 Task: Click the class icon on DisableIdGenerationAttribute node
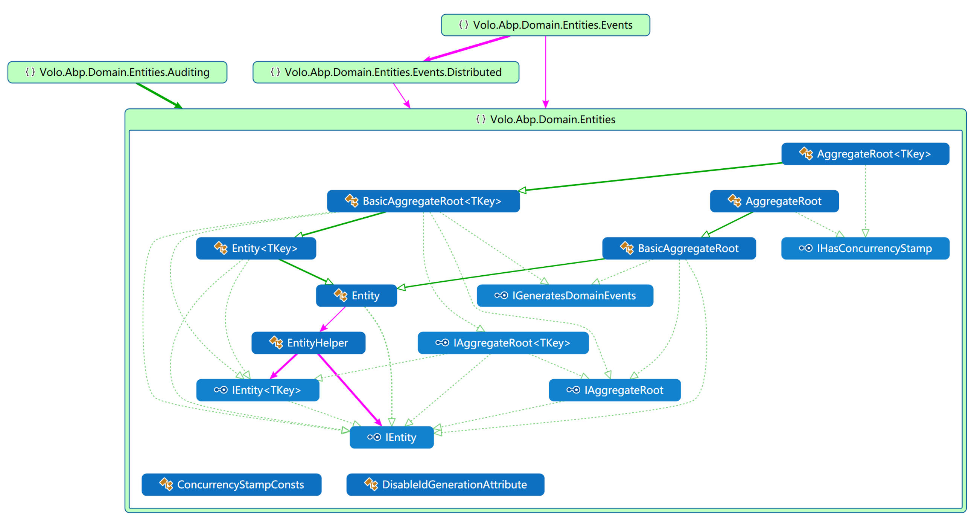coord(371,484)
